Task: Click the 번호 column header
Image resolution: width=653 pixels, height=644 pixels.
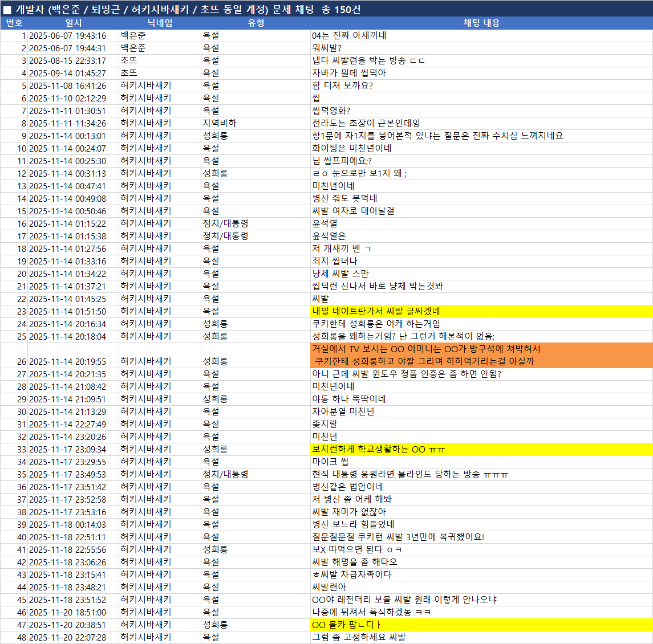Action: coord(14,23)
